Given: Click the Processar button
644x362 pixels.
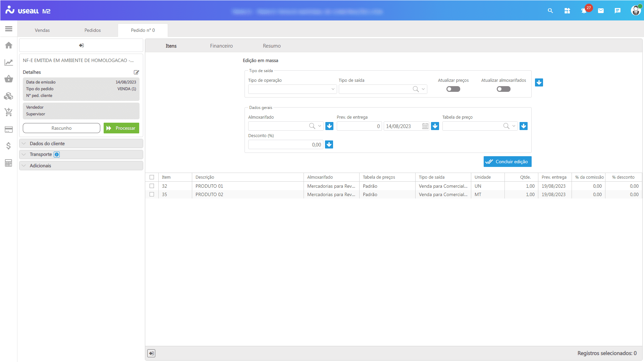Looking at the screenshot, I should [121, 128].
